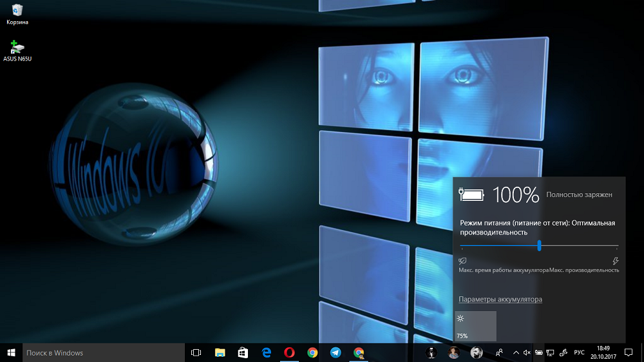Open Chrome icon with profile badge
644x362 pixels.
pos(359,352)
